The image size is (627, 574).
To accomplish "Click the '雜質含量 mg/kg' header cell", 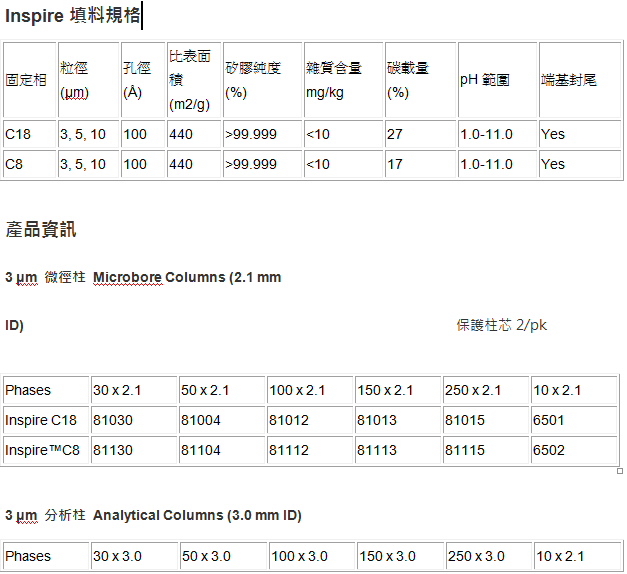I will 343,80.
